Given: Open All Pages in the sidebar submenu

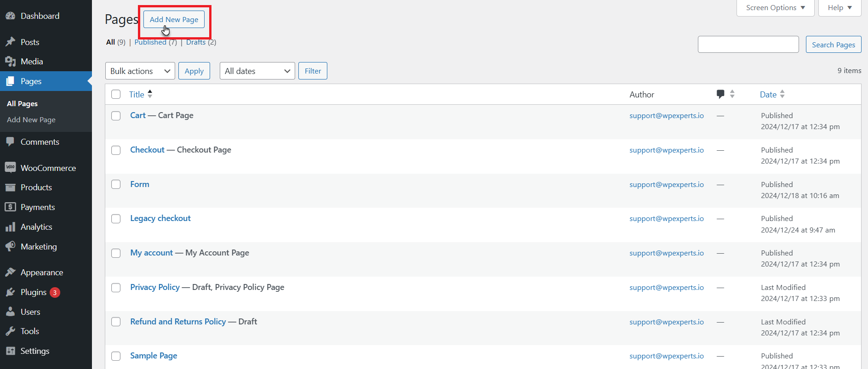Looking at the screenshot, I should pos(22,104).
